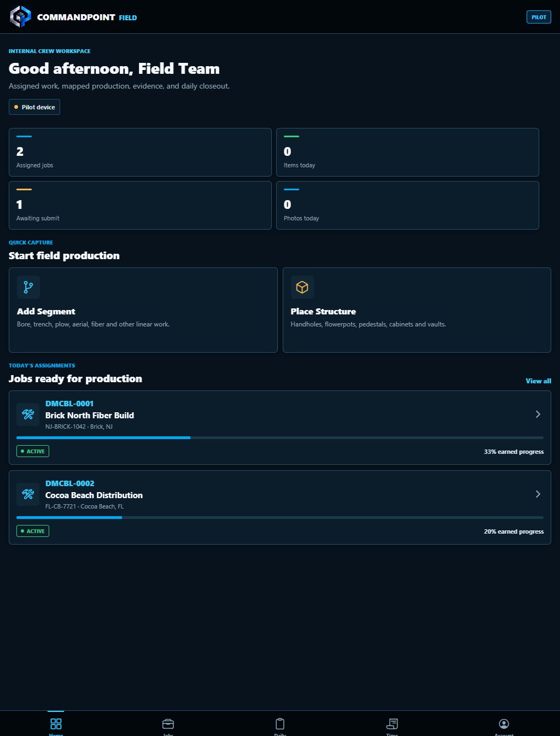Open the Items today stat card
This screenshot has height=736, width=560.
(407, 152)
